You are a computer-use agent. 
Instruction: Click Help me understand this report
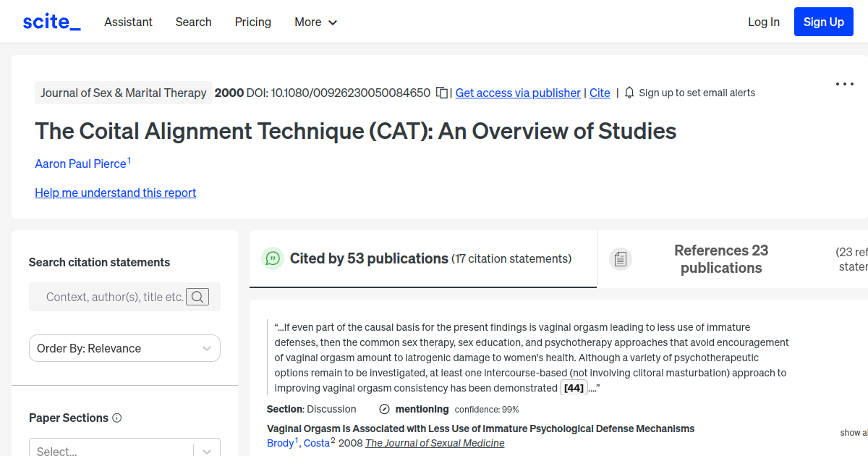point(115,193)
